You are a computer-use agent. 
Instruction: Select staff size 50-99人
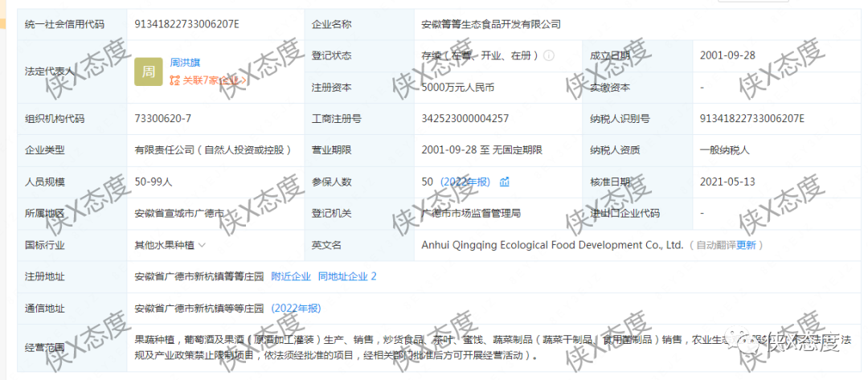pyautogui.click(x=155, y=182)
